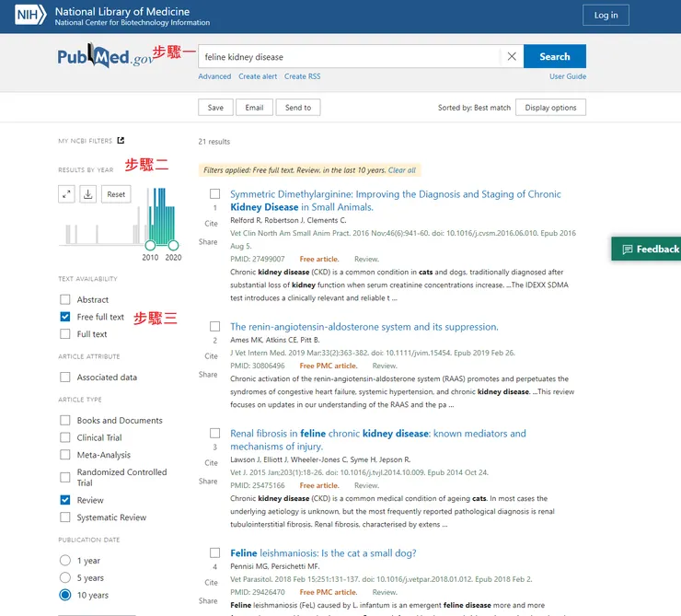681x616 pixels.
Task: Open the Display options dropdown
Action: pos(550,108)
